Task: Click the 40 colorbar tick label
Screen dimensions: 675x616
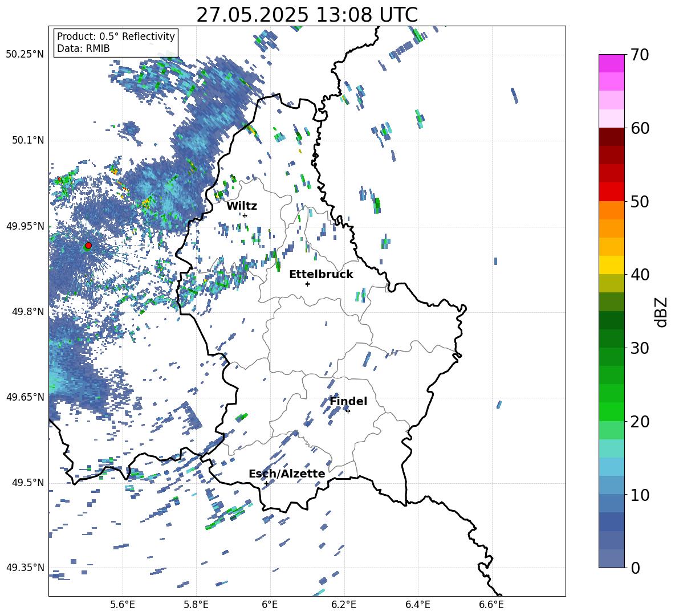Action: pos(640,275)
